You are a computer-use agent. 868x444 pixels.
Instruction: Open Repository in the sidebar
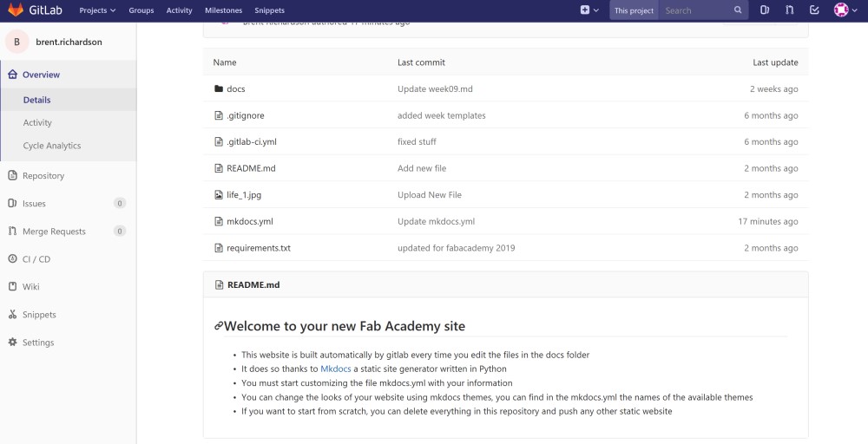coord(43,176)
